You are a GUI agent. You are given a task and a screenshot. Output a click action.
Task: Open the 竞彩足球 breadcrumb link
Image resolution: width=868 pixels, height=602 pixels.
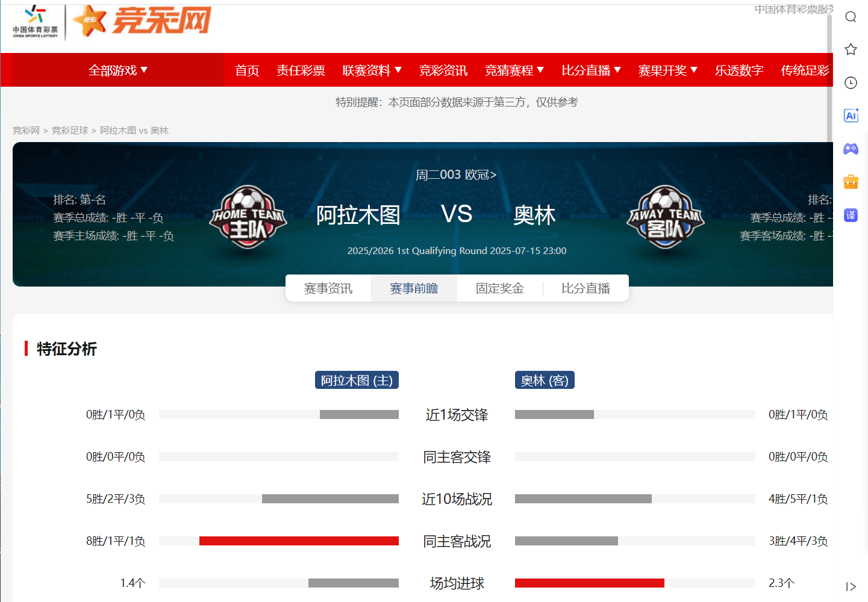(x=70, y=130)
